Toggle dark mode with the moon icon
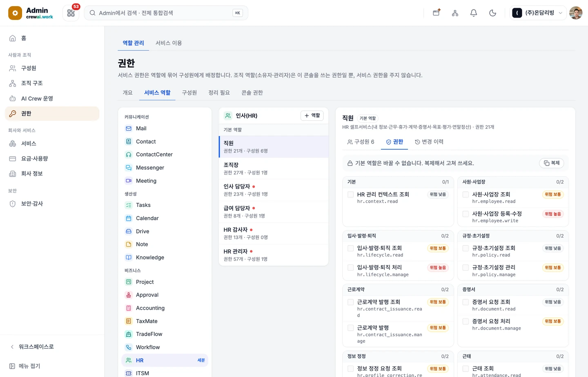Viewport: 588px width, 377px height. pos(492,13)
